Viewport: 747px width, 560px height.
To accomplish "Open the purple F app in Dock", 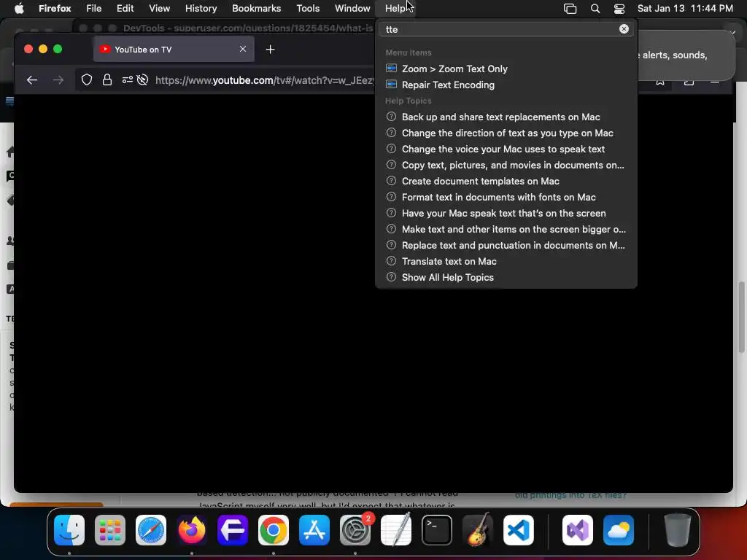I will 233,530.
